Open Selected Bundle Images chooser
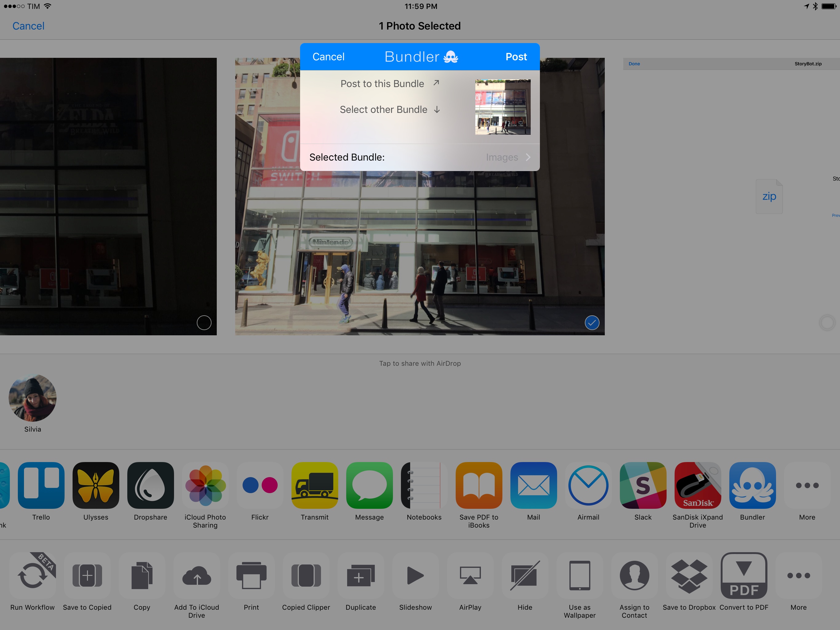 420,157
